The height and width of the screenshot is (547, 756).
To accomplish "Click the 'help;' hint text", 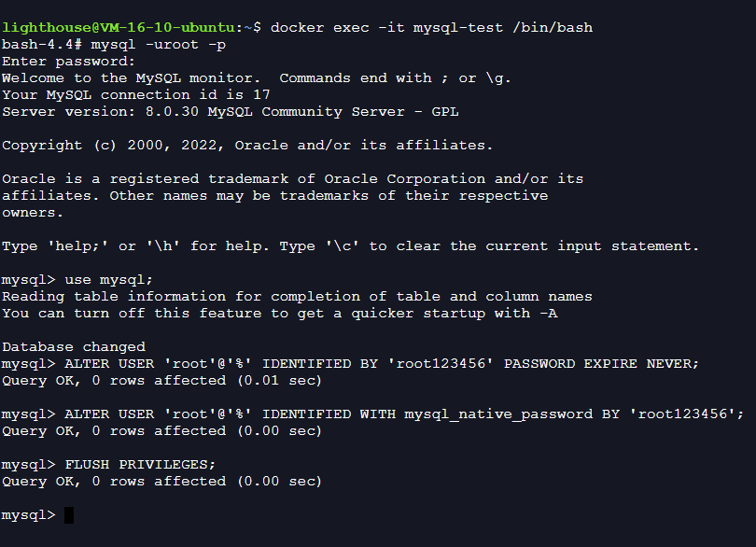I will click(x=77, y=246).
